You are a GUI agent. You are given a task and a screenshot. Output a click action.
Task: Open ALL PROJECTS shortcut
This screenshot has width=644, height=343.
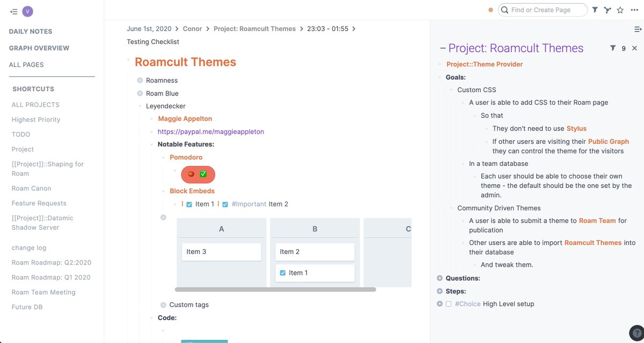(x=35, y=105)
